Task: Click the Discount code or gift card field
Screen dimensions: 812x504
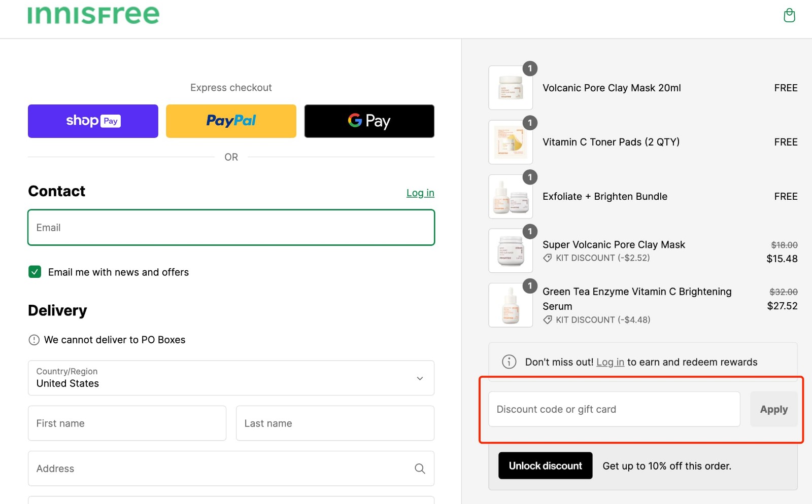Action: [614, 409]
